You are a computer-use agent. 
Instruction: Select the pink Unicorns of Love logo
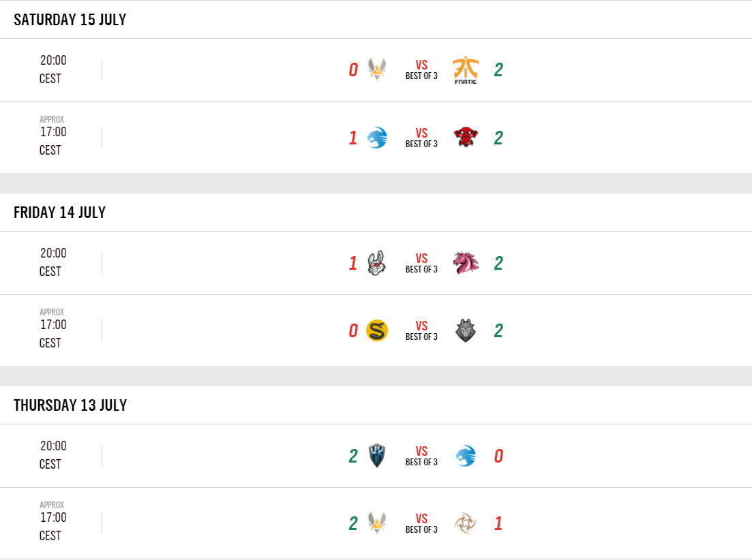point(466,263)
